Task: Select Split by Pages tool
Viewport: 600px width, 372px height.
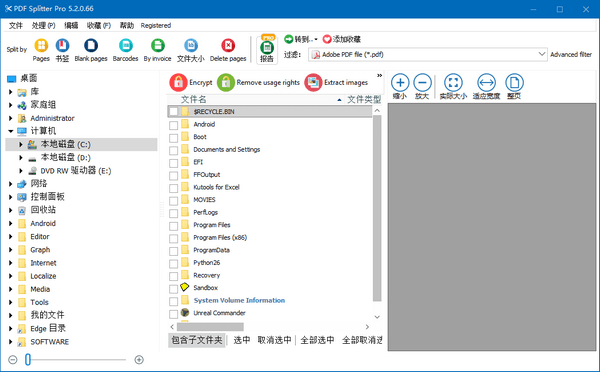Action: coord(41,46)
